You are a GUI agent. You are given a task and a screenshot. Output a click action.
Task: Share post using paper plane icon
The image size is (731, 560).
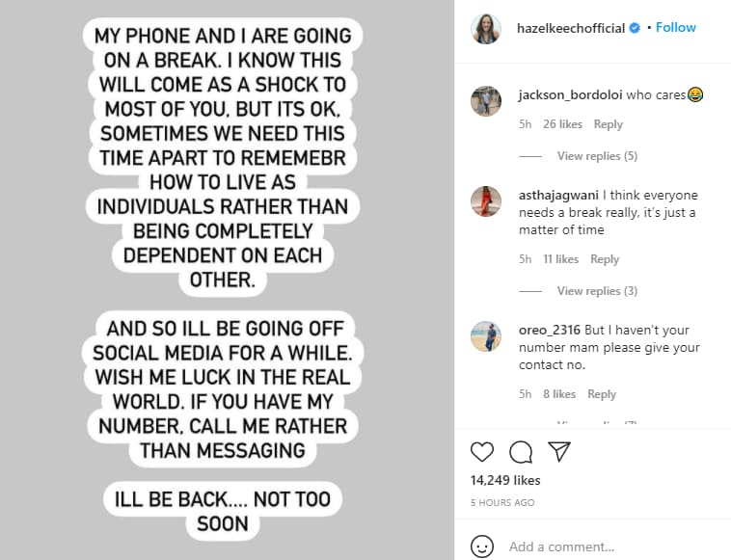pos(559,451)
